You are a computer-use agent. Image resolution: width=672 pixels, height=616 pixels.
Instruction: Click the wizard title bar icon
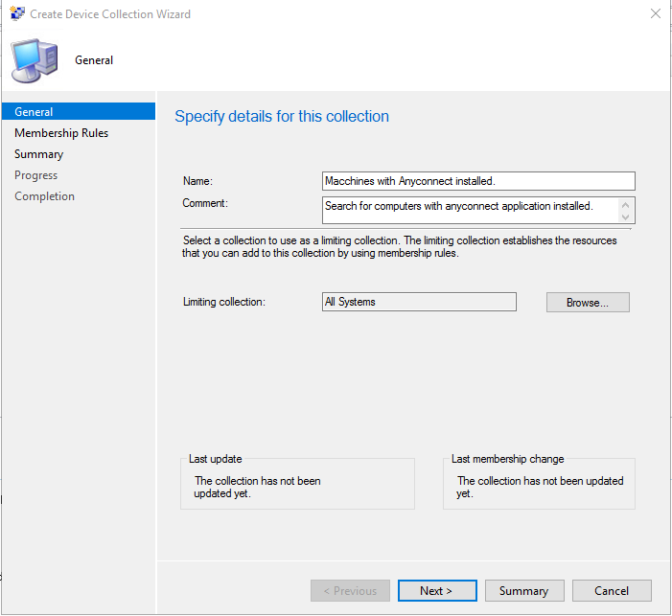17,13
